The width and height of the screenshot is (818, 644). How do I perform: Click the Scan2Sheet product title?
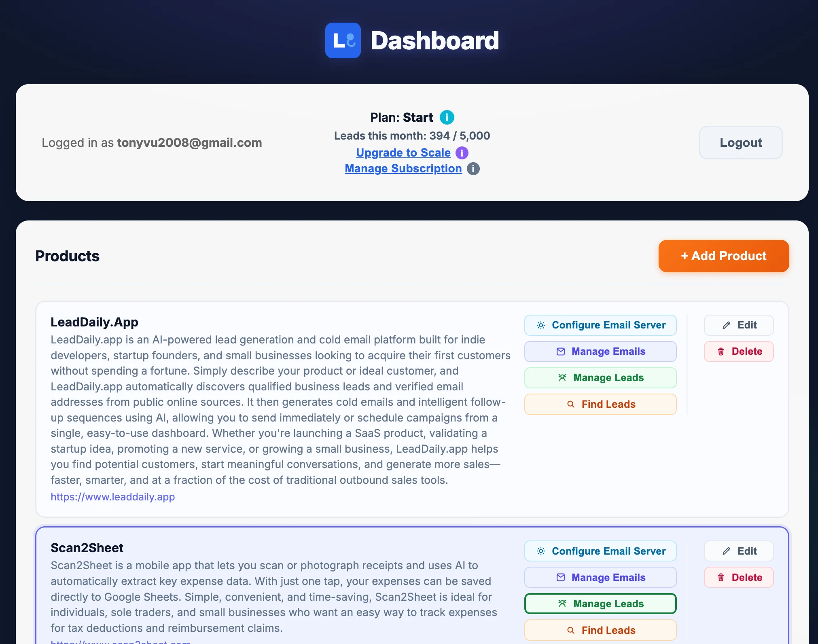click(x=87, y=548)
